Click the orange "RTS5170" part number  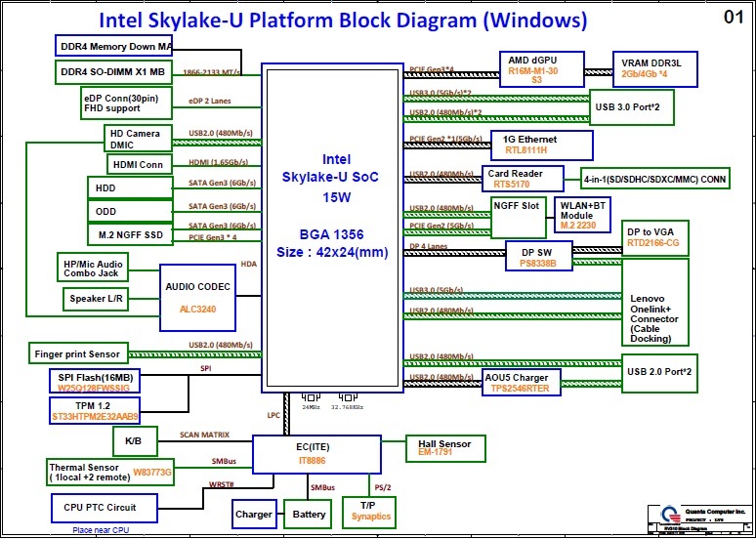[x=512, y=184]
